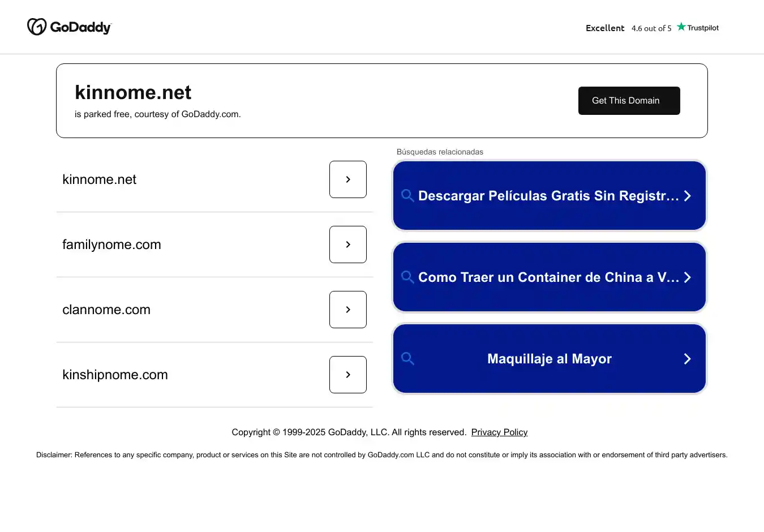Screen dimensions: 764x532
Task: Open arrow button next to familynome.com
Action: 348,244
